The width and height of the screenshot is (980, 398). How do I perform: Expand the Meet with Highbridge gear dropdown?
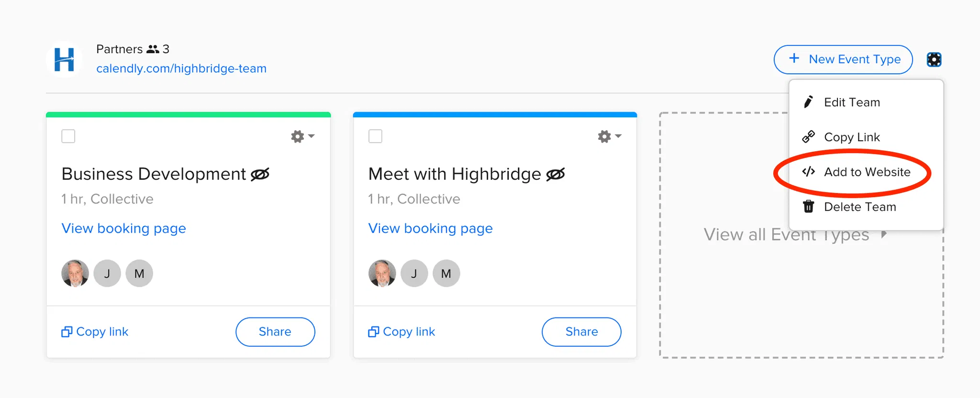pyautogui.click(x=609, y=136)
